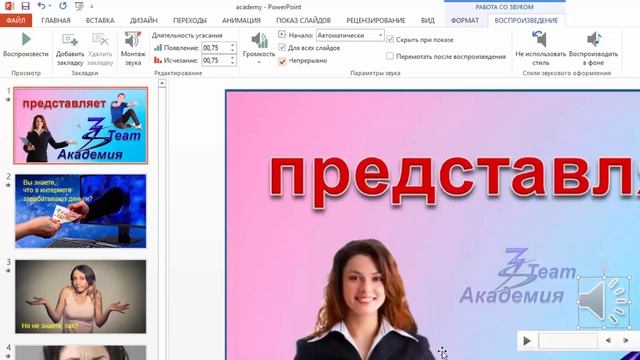Open the Undo history dropdown arrow
This screenshot has width=640, height=360.
coord(50,6)
